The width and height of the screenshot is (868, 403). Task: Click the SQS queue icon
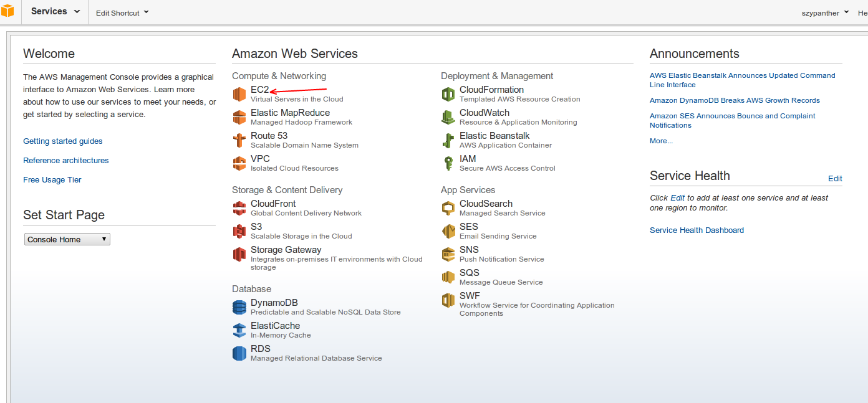[x=448, y=277]
